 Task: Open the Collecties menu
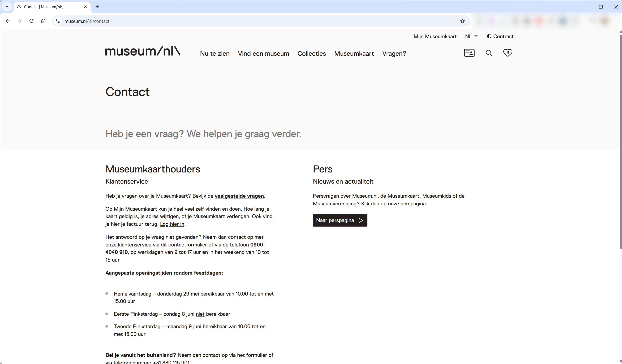pyautogui.click(x=311, y=53)
